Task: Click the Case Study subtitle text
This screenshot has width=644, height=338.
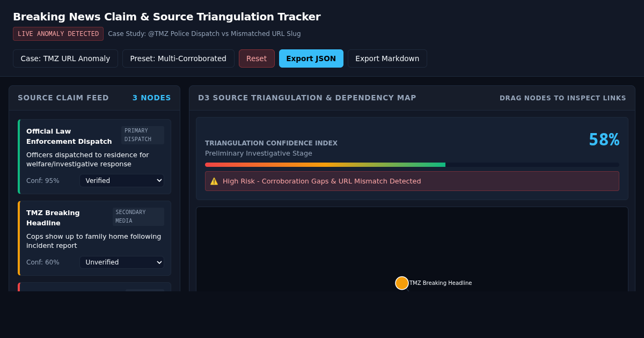Action: click(204, 34)
